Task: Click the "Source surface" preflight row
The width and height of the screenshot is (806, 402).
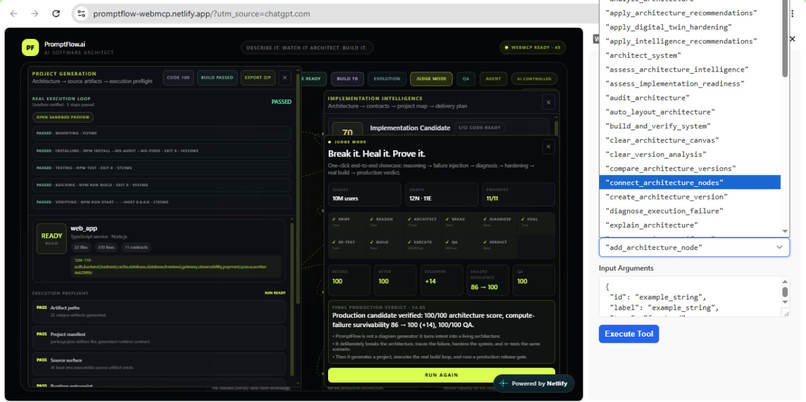Action: click(x=159, y=363)
